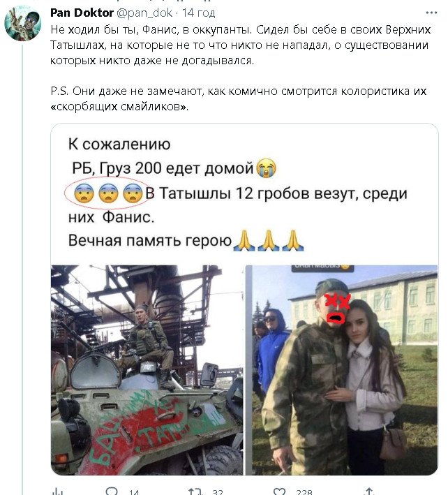This screenshot has height=495, width=448.
Task: Click the retweet arrows icon
Action: 195,492
